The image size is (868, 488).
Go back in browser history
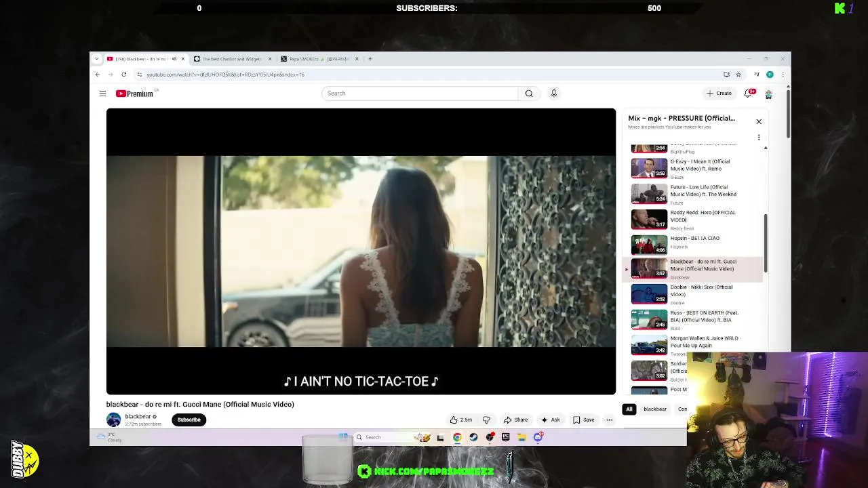coord(98,75)
